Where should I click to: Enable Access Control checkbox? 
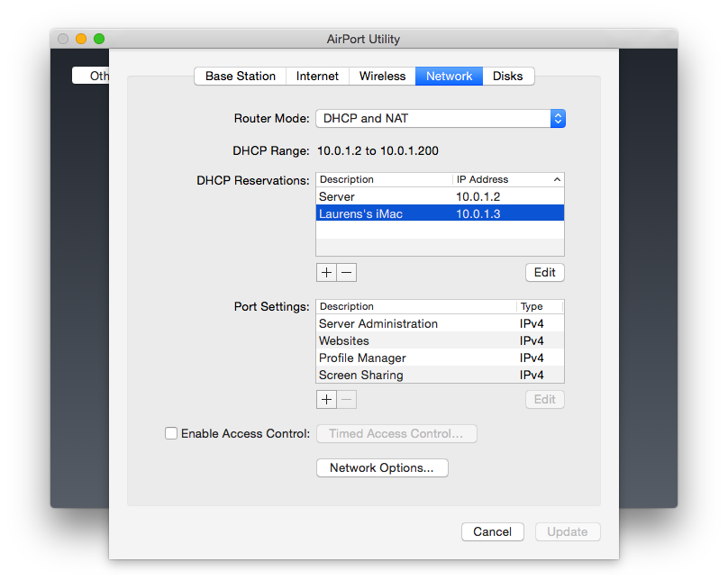pyautogui.click(x=171, y=433)
